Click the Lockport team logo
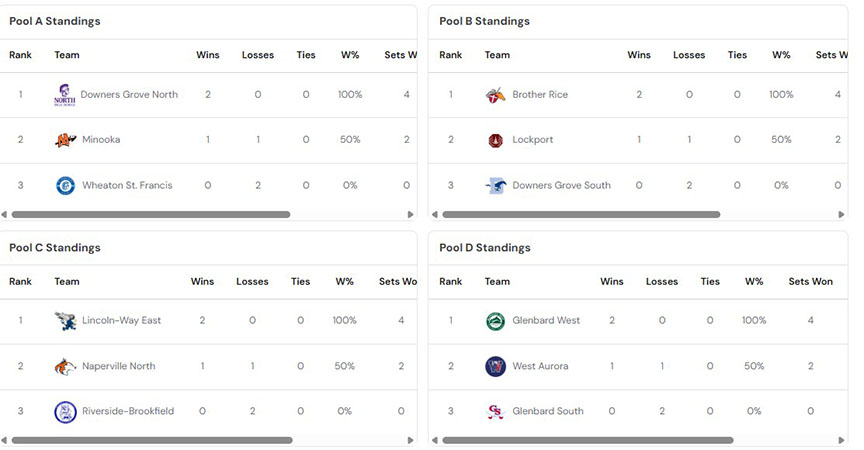 (x=495, y=140)
